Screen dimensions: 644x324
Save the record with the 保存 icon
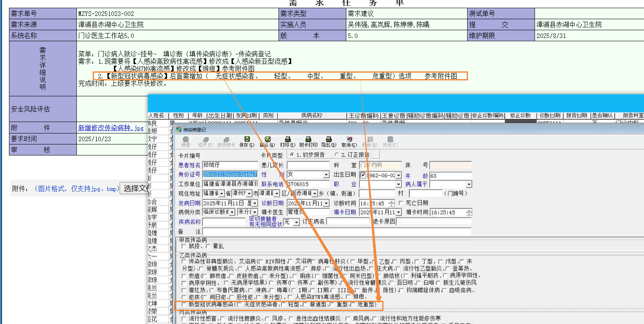pyautogui.click(x=247, y=139)
